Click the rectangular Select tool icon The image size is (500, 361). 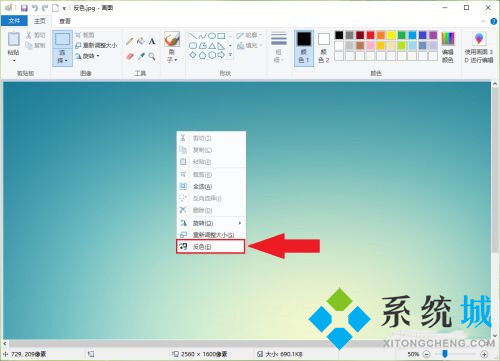tap(62, 39)
